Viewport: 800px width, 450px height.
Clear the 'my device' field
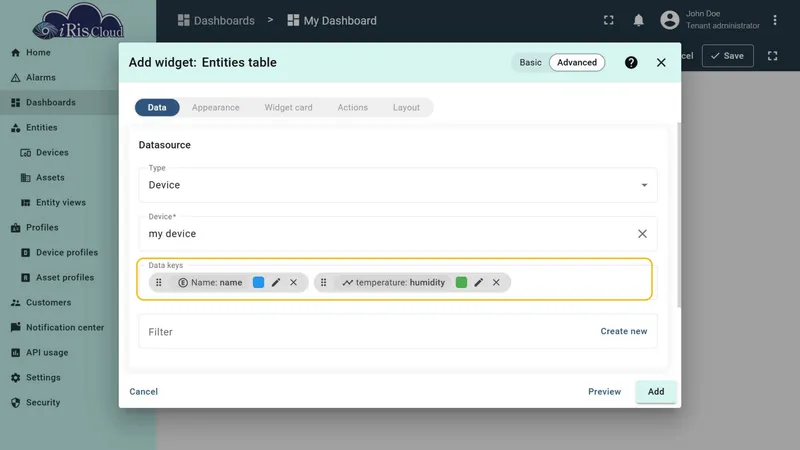[x=642, y=234]
